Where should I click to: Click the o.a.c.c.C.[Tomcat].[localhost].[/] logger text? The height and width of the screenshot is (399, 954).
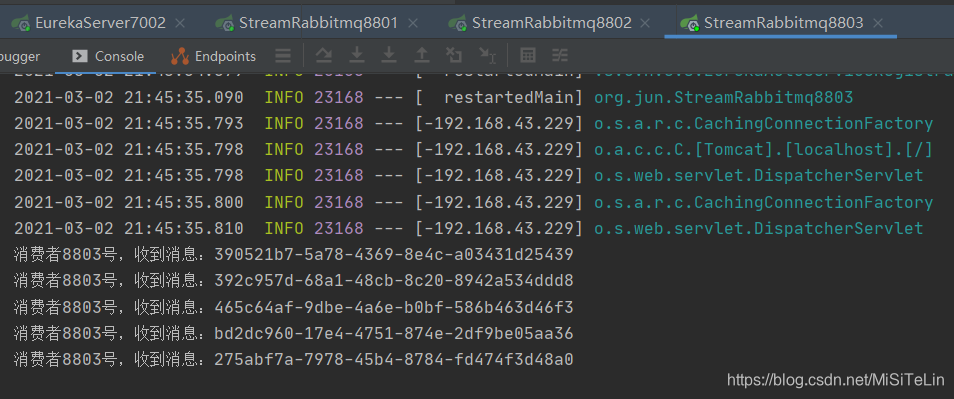tap(764, 150)
